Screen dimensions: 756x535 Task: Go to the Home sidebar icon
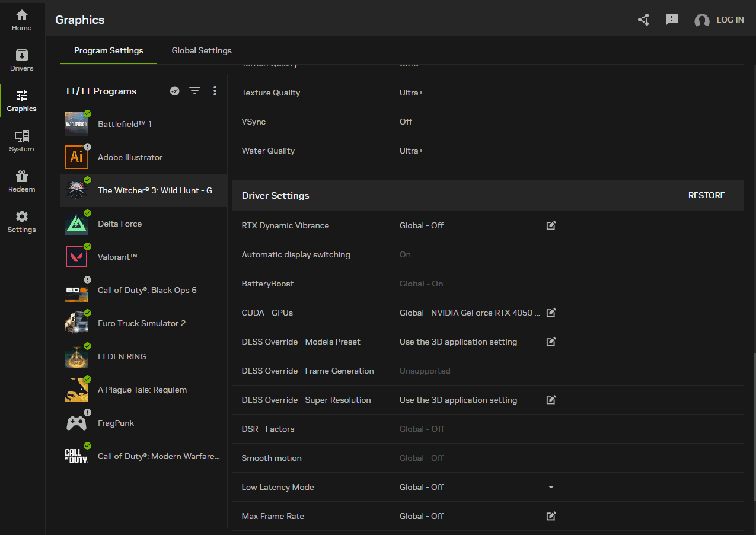coord(22,20)
